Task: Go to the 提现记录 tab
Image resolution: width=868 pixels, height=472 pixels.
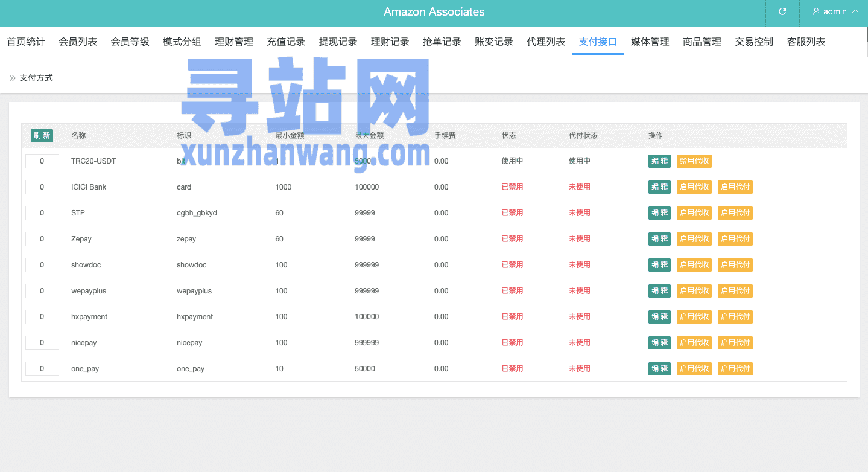Action: (x=338, y=42)
